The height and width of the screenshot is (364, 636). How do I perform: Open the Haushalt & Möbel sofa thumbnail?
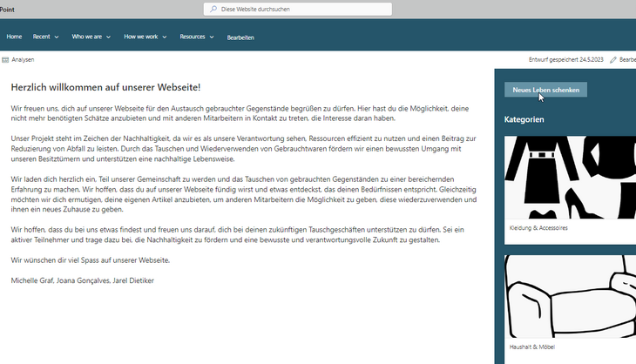(570, 296)
